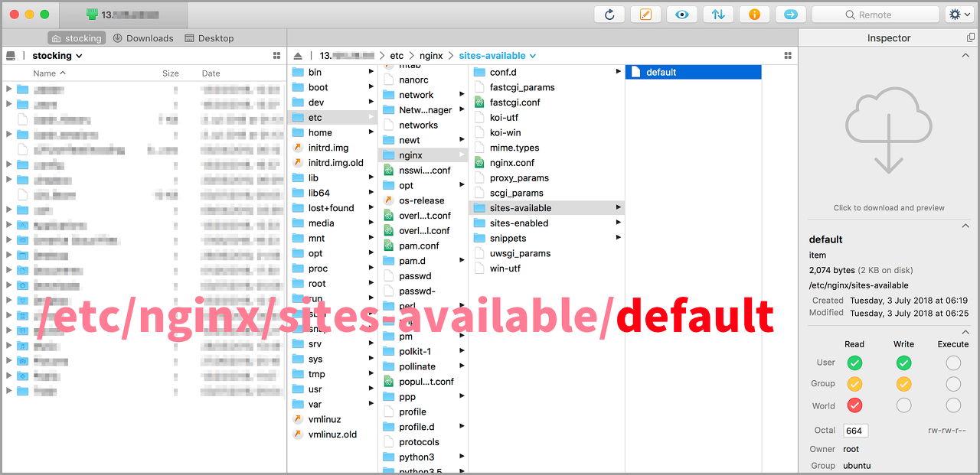Image resolution: width=980 pixels, height=475 pixels.
Task: Click the 'etc' breadcrumb in the path bar
Action: click(x=397, y=56)
